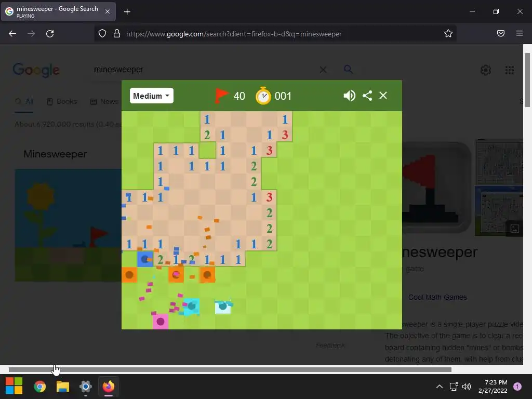Open the notification center badge
The image size is (532, 399).
click(517, 387)
